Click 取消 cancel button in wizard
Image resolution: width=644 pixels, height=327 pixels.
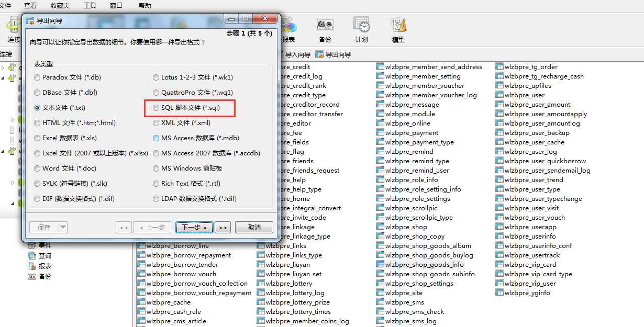pos(254,228)
